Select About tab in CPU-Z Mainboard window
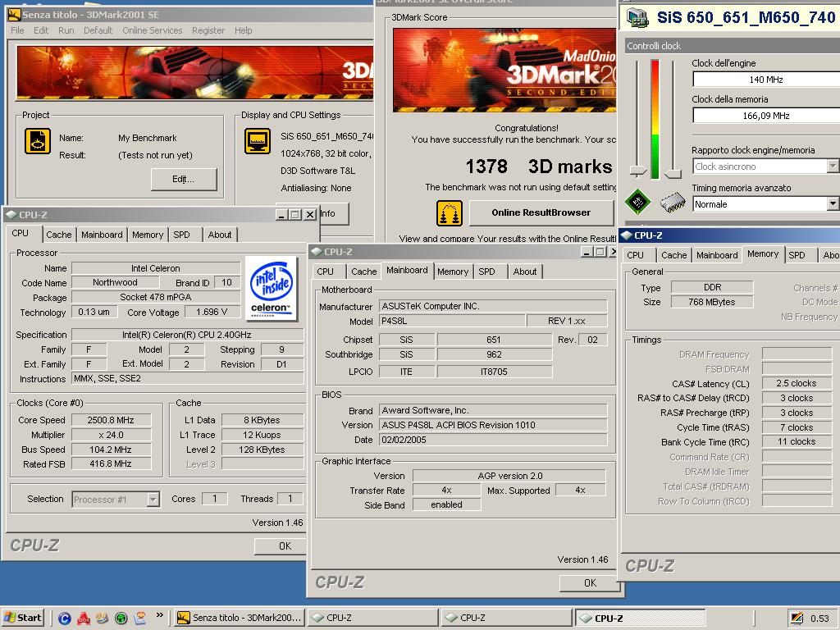Viewport: 840px width, 630px height. (x=524, y=272)
